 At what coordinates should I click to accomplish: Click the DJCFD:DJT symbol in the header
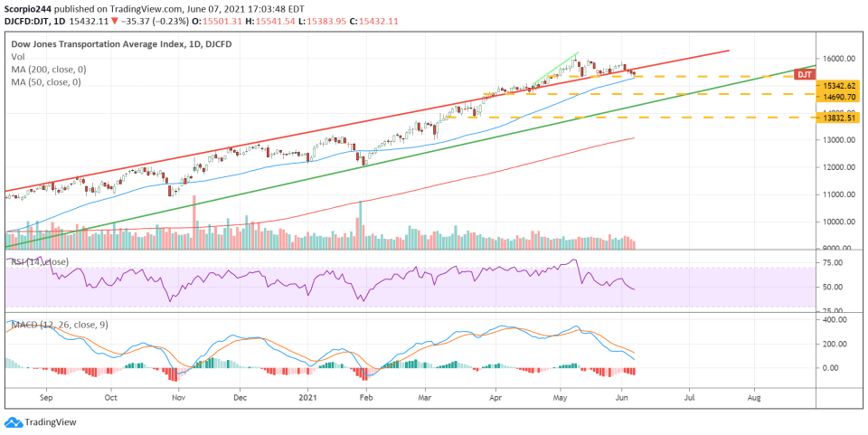(x=26, y=21)
